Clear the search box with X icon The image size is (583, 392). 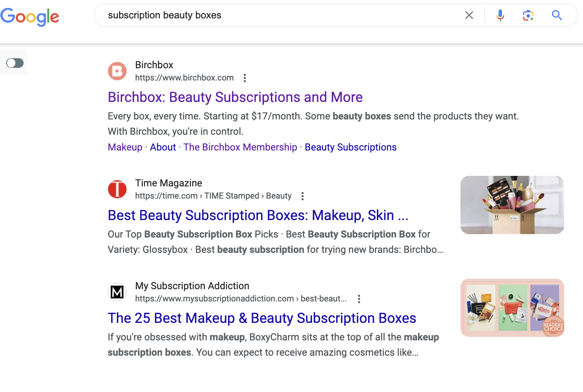(469, 15)
